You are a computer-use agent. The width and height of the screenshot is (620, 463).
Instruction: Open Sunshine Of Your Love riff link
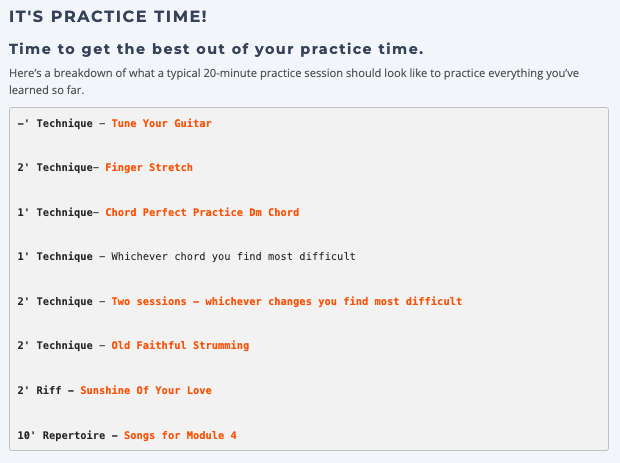[x=146, y=390]
